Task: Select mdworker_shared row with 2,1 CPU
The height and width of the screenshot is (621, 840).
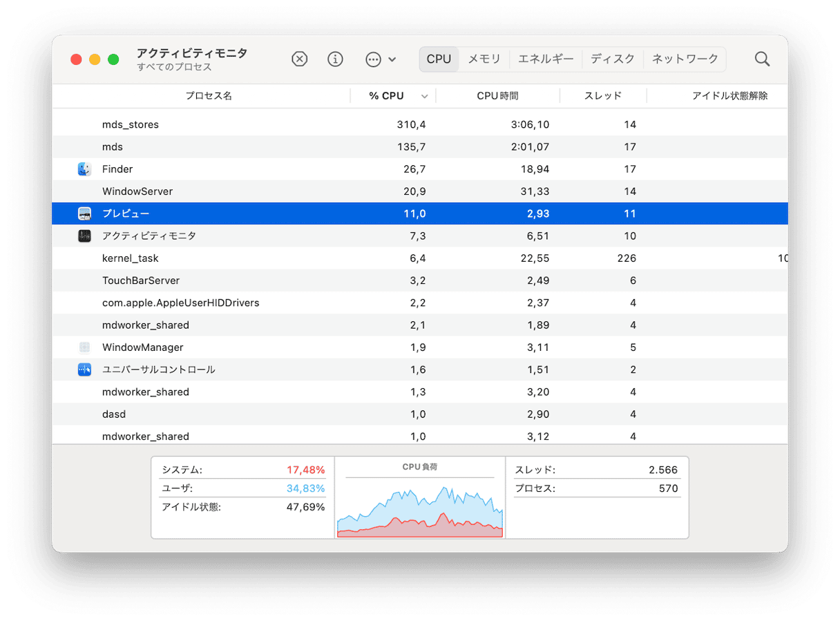Action: click(420, 325)
